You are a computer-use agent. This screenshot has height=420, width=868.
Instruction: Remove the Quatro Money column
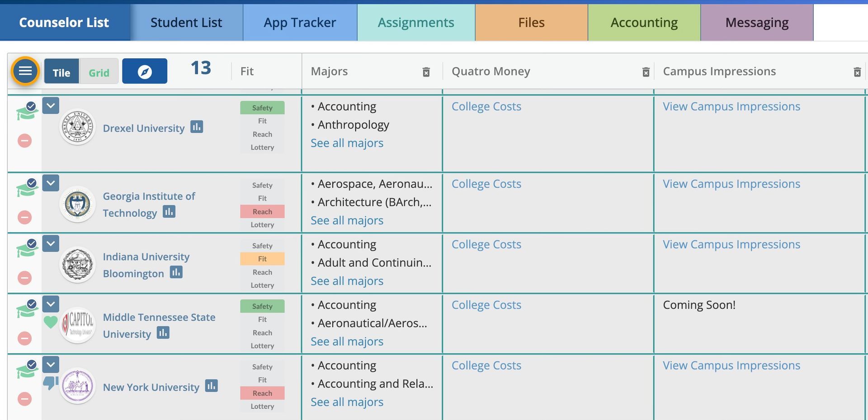click(646, 72)
